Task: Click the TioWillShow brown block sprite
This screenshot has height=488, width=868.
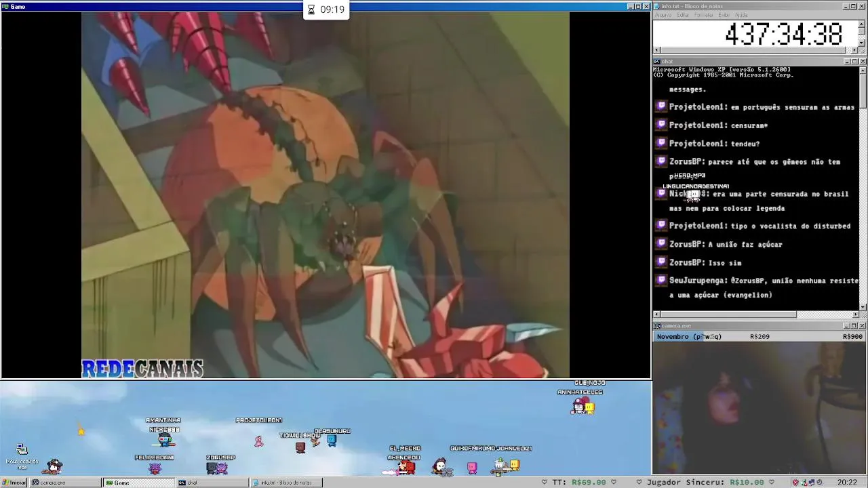Action: [x=300, y=447]
